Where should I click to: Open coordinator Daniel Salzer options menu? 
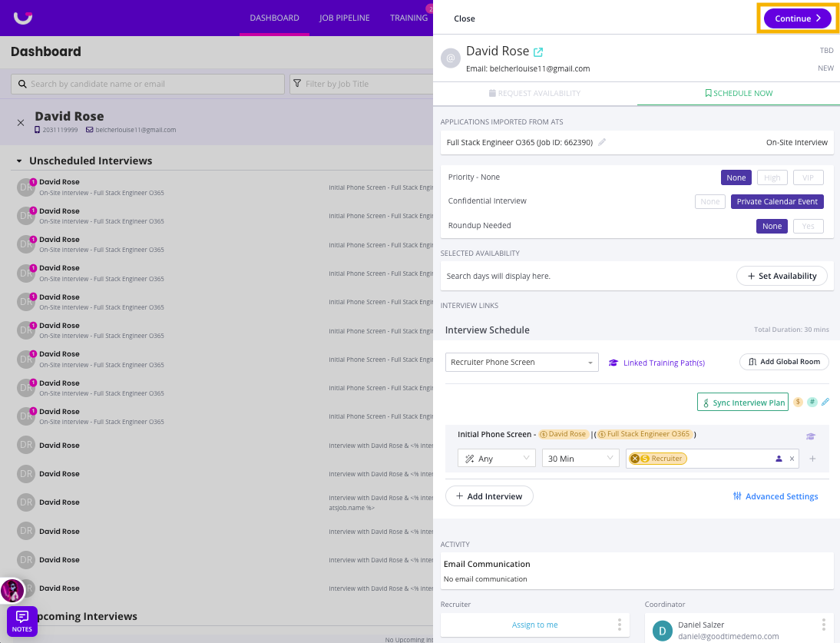coord(823,625)
